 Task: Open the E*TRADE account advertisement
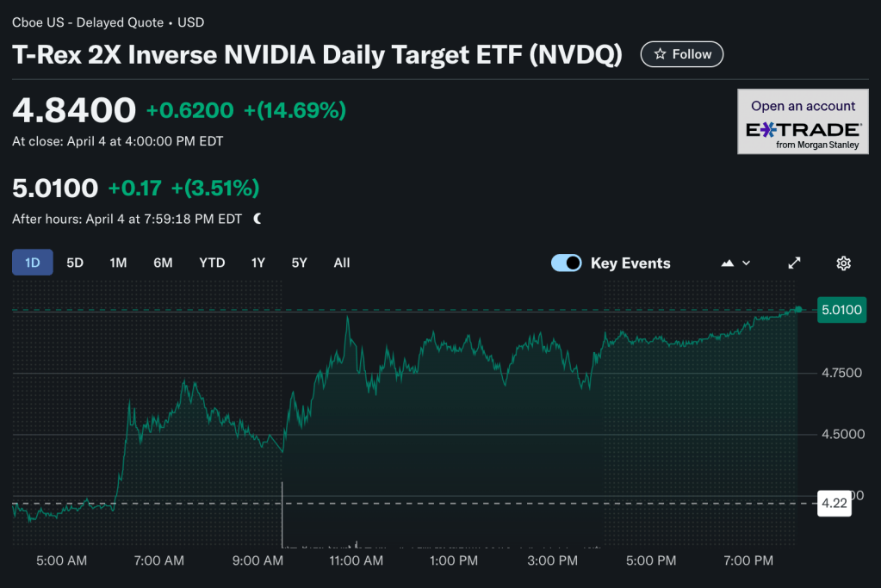[x=803, y=121]
